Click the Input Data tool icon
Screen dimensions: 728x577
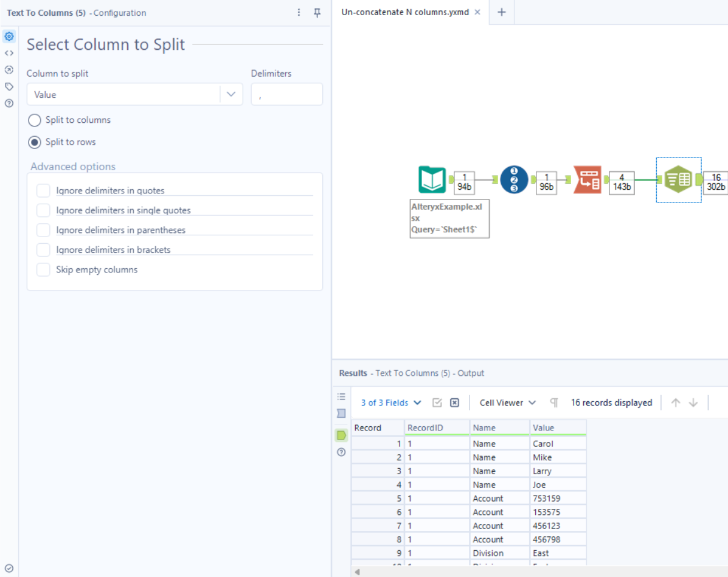pos(432,180)
